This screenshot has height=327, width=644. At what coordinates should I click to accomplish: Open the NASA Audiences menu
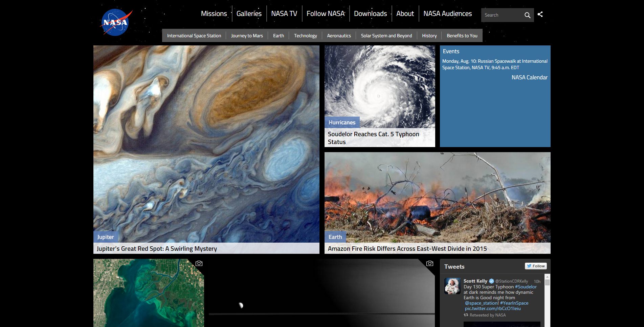point(447,14)
